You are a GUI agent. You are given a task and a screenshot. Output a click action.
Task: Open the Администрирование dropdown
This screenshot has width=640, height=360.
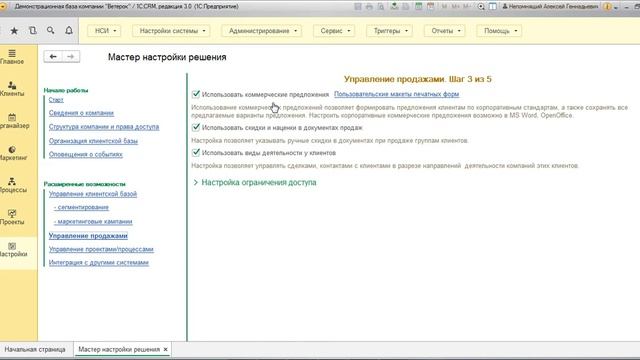tap(262, 31)
